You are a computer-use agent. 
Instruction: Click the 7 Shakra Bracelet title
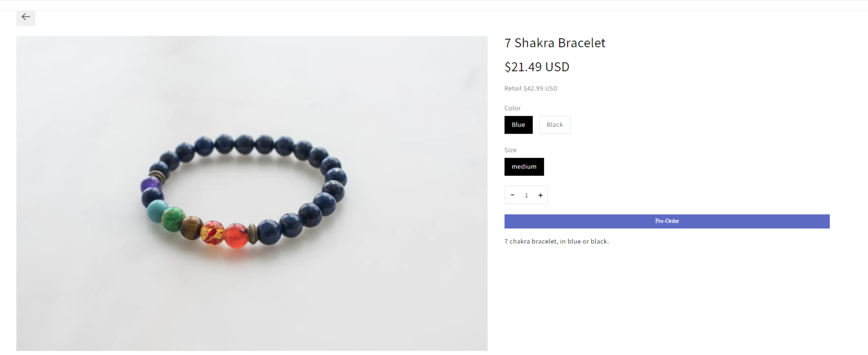click(555, 43)
